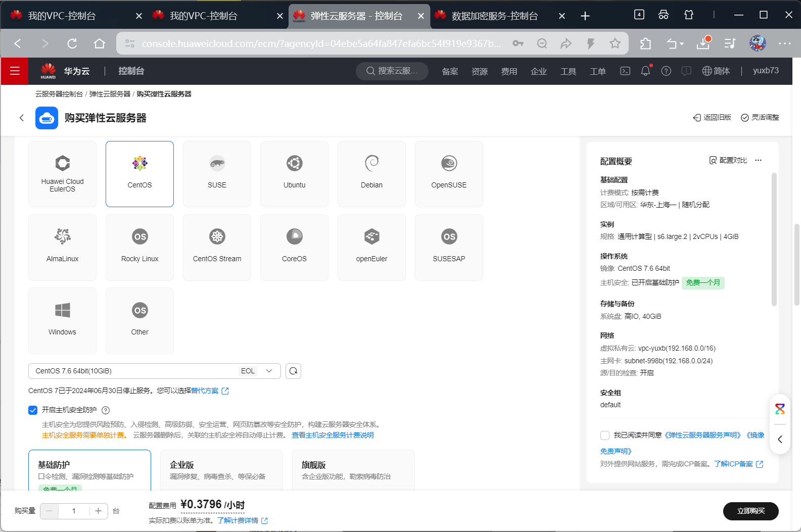Choose the CentOS Stream image tile
The width and height of the screenshot is (801, 532).
pos(217,248)
